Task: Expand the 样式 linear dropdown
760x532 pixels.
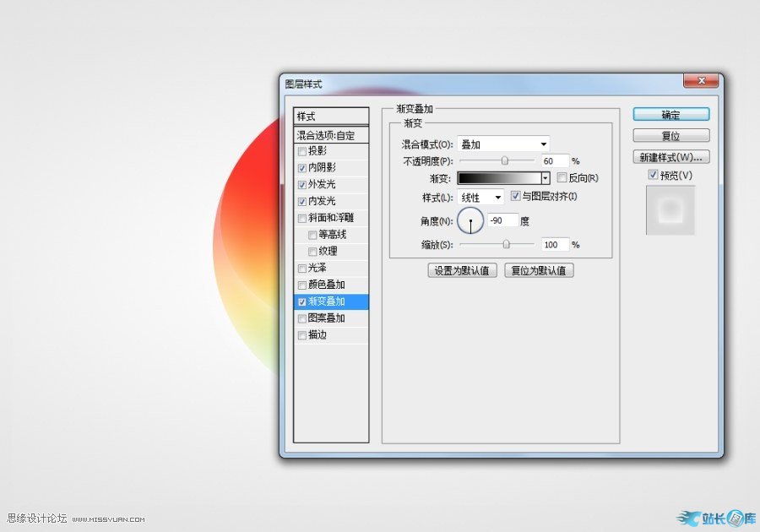Action: click(481, 198)
